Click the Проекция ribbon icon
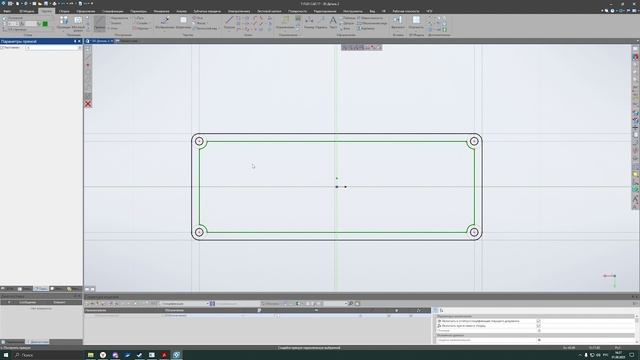640x360 pixels. click(64, 22)
